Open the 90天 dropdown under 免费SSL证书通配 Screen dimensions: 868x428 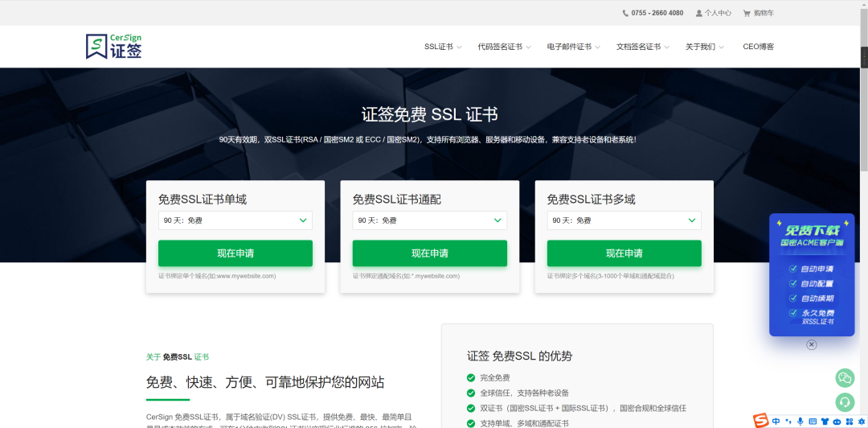pos(429,220)
